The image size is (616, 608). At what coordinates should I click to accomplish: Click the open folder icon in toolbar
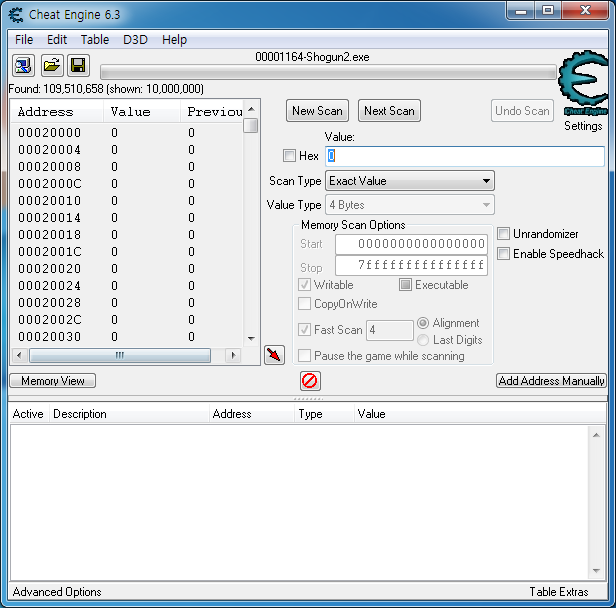coord(51,65)
